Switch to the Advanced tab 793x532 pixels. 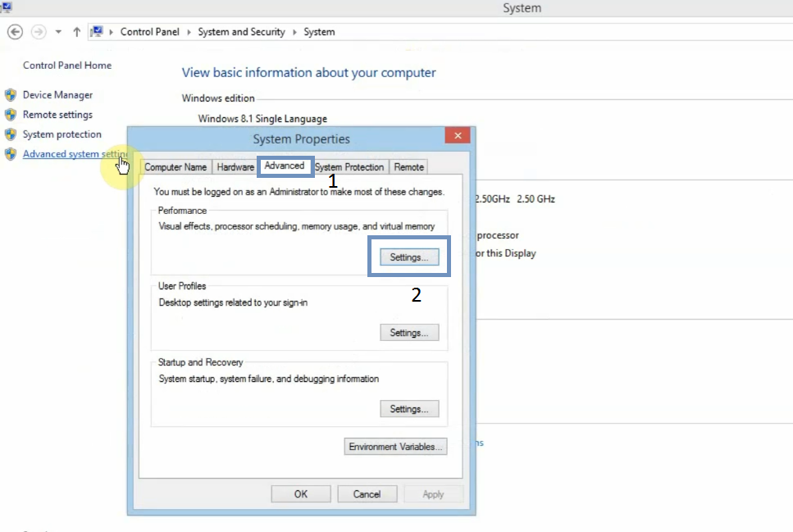click(x=285, y=166)
